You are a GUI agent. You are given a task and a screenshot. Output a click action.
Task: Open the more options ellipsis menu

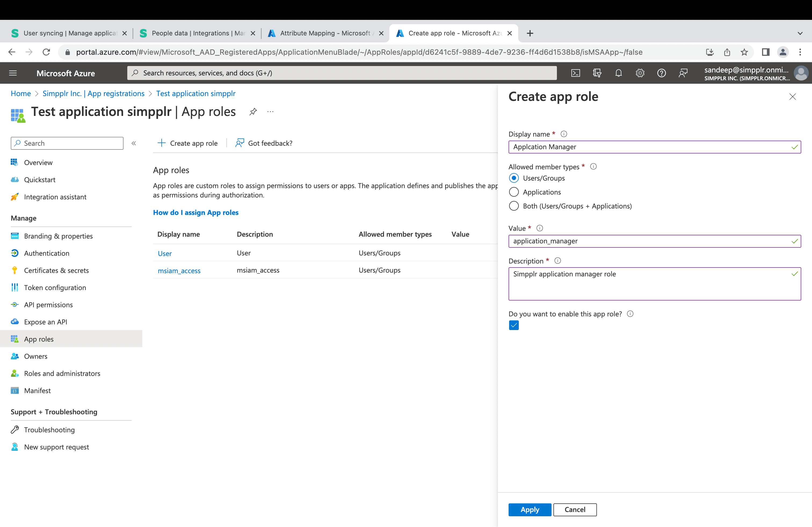[270, 111]
